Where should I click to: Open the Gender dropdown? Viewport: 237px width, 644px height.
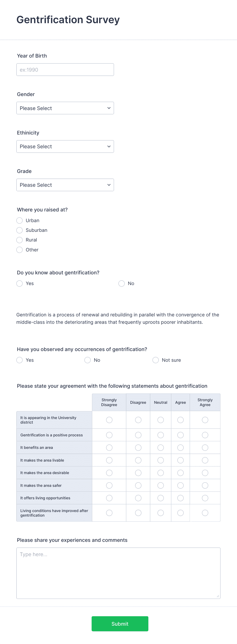point(65,108)
